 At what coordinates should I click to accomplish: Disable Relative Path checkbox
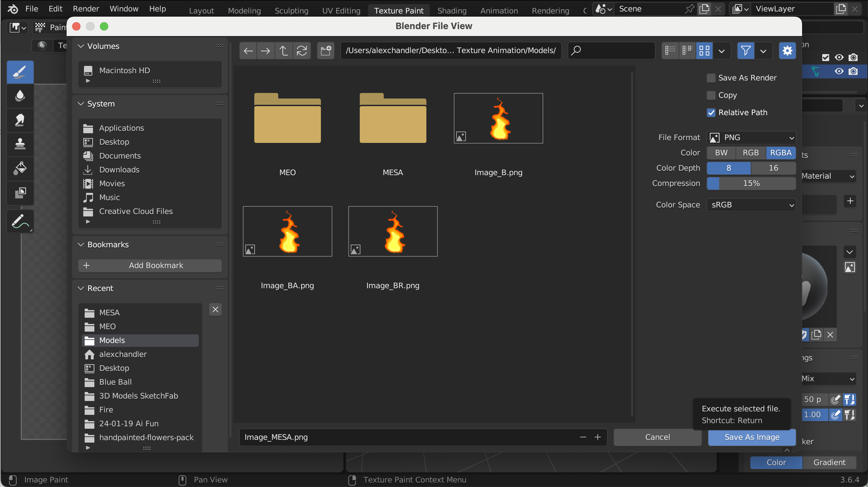(x=711, y=113)
